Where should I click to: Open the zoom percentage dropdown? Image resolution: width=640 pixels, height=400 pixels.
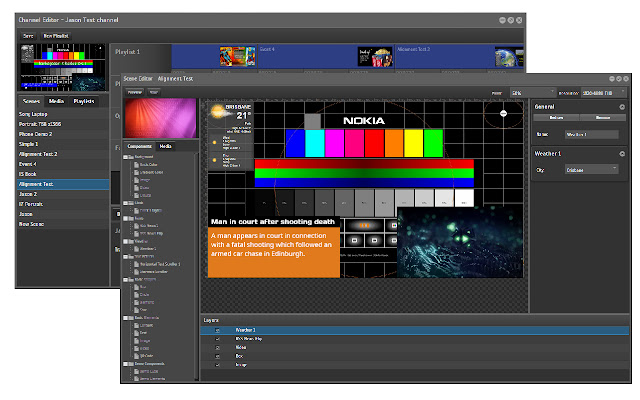[x=533, y=93]
